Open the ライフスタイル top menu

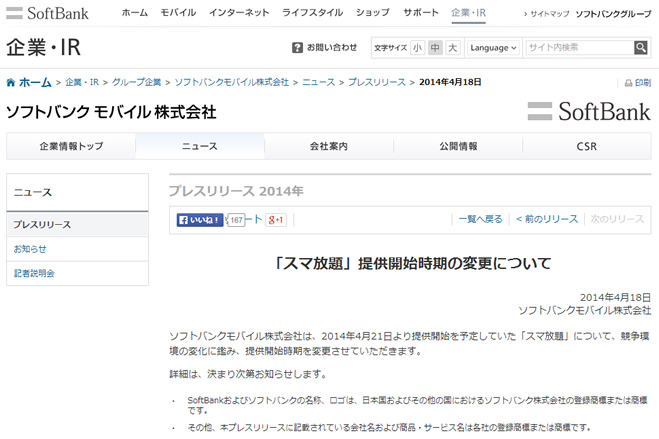(x=312, y=13)
